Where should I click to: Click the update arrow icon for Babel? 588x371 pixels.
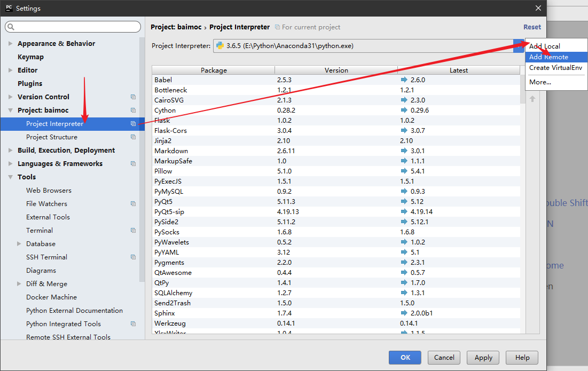[x=404, y=80]
